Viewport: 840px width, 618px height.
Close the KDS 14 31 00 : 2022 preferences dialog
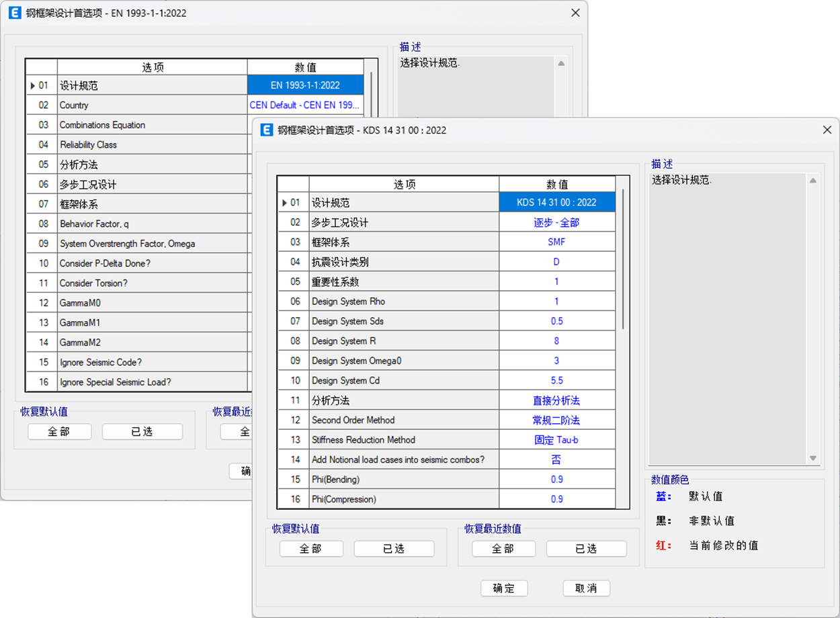tap(827, 130)
